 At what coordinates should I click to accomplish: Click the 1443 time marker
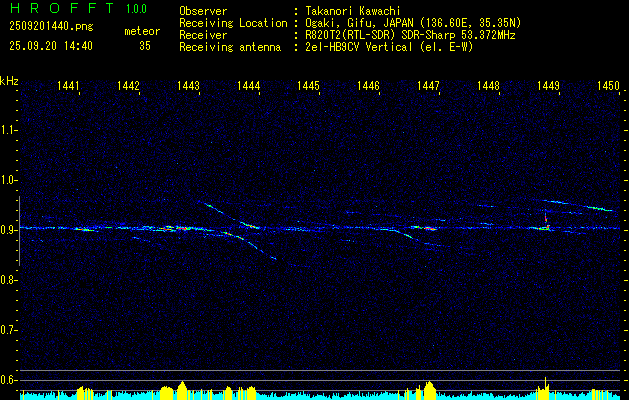pos(188,85)
